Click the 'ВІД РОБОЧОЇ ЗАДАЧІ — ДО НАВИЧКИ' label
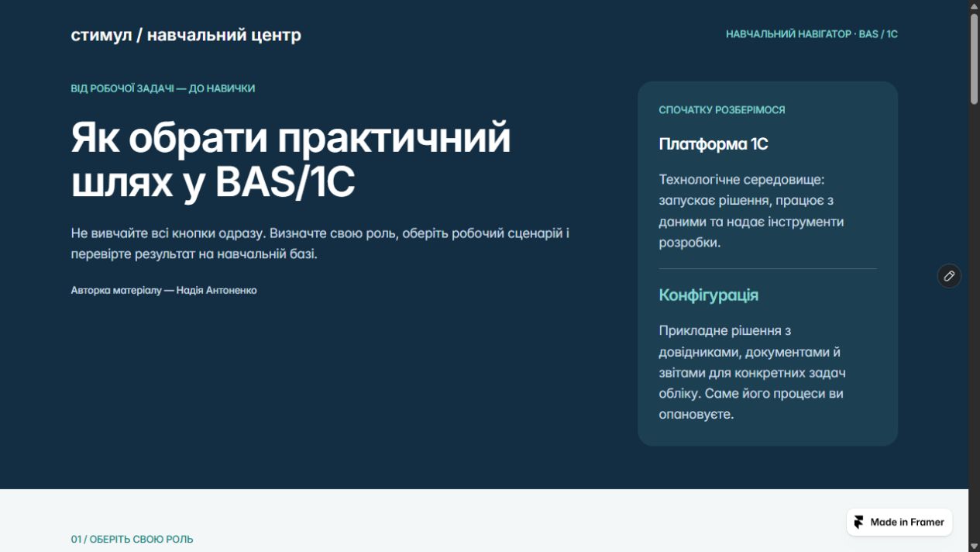The height and width of the screenshot is (552, 980). 163,88
